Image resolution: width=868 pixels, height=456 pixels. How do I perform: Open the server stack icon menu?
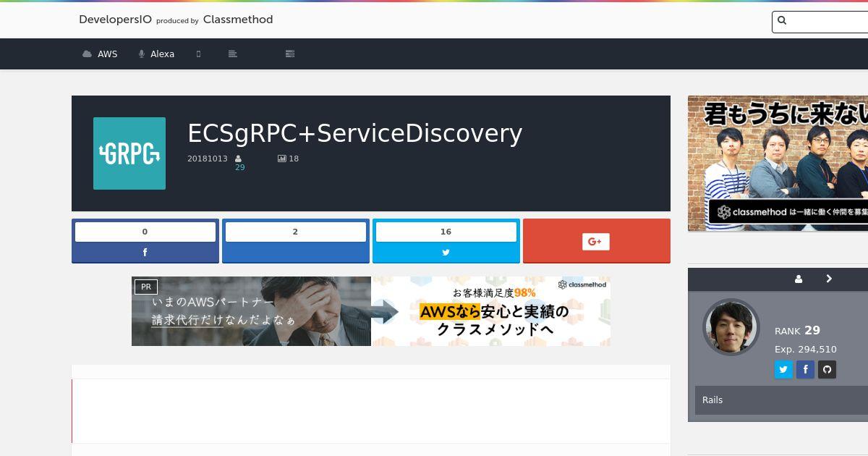290,54
